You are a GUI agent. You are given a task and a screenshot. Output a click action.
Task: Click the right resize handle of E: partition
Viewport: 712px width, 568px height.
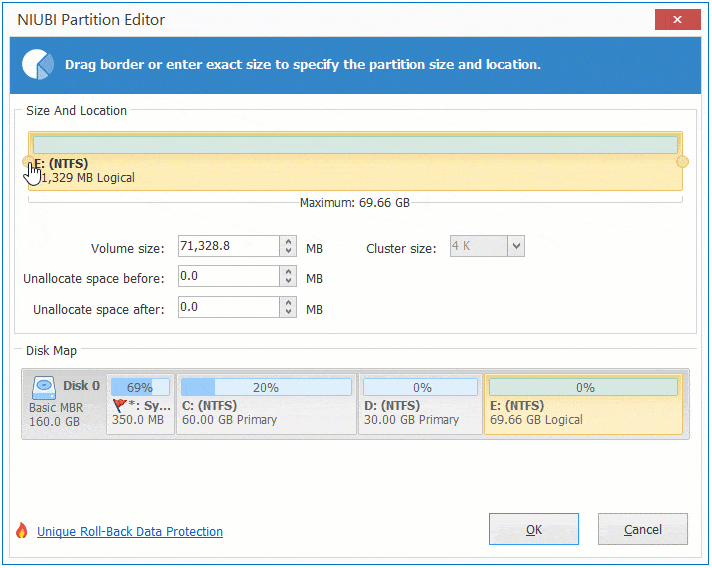(x=682, y=162)
